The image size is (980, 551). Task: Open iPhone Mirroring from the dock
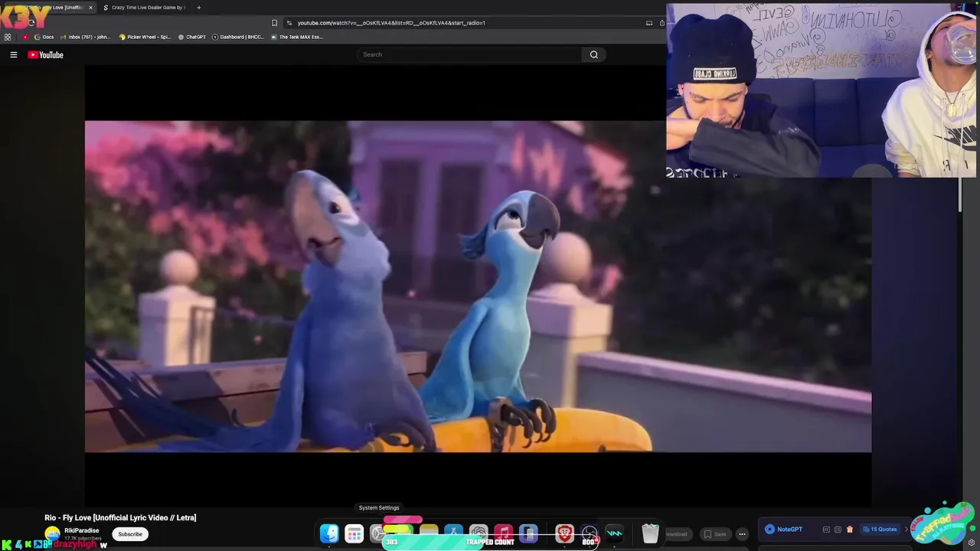click(x=528, y=533)
